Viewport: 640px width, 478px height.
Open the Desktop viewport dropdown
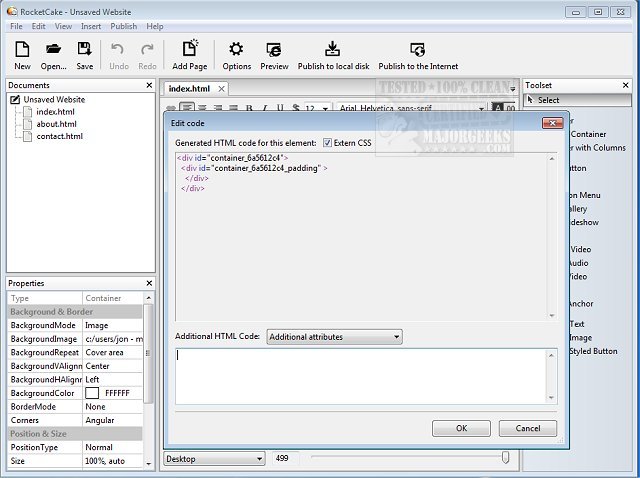(x=215, y=458)
